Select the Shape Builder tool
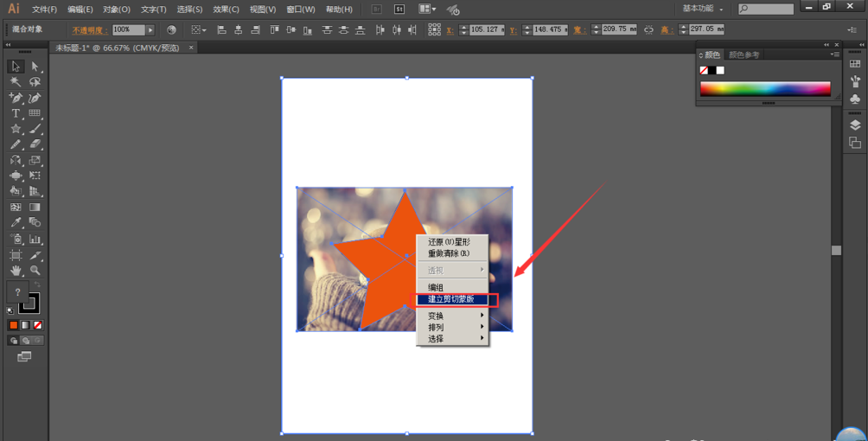The image size is (868, 441). pyautogui.click(x=16, y=191)
